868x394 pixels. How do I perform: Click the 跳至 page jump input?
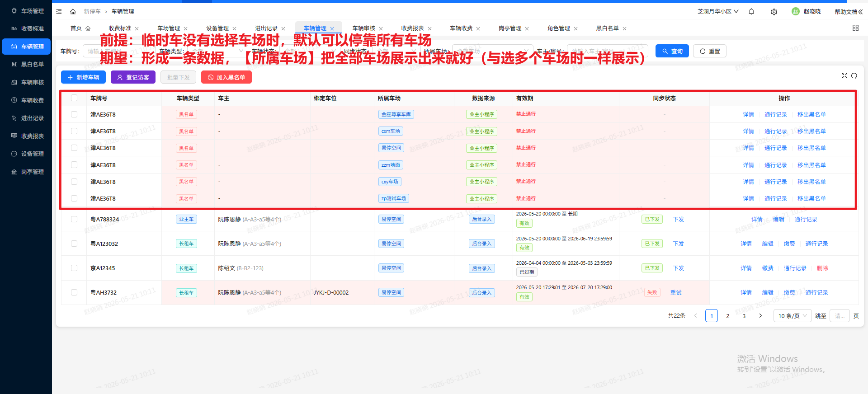pos(840,316)
